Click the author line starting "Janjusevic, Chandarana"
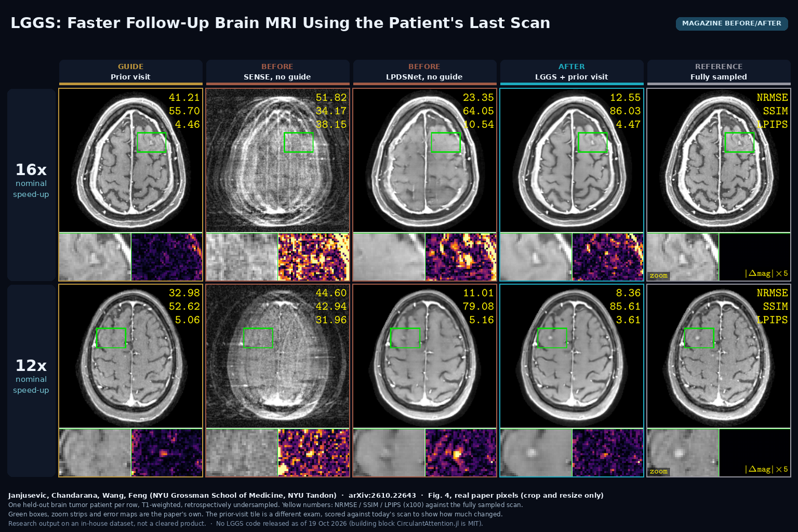 point(306,495)
